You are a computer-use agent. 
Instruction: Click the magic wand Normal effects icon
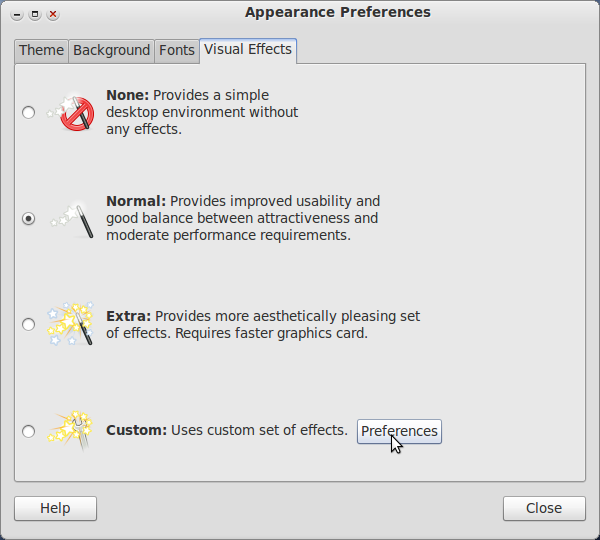72,219
